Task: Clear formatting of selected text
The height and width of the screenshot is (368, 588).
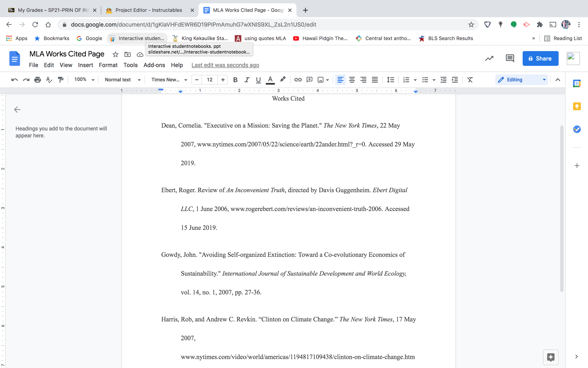Action: click(x=470, y=80)
